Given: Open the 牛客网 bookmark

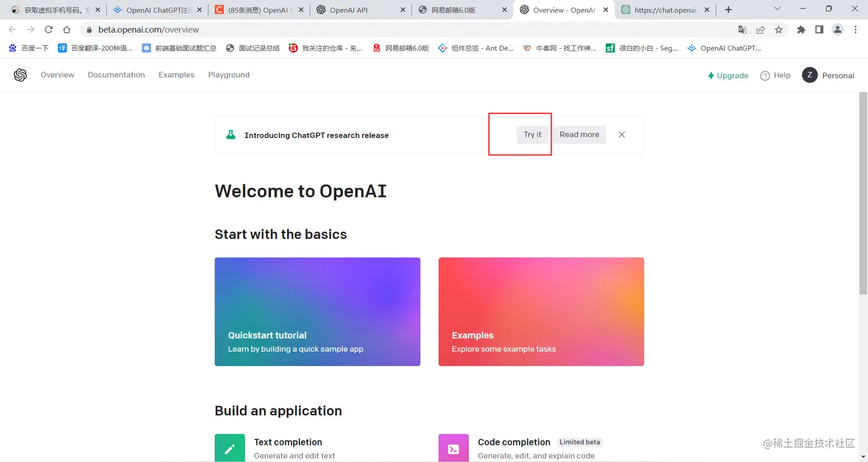Looking at the screenshot, I should pyautogui.click(x=560, y=48).
